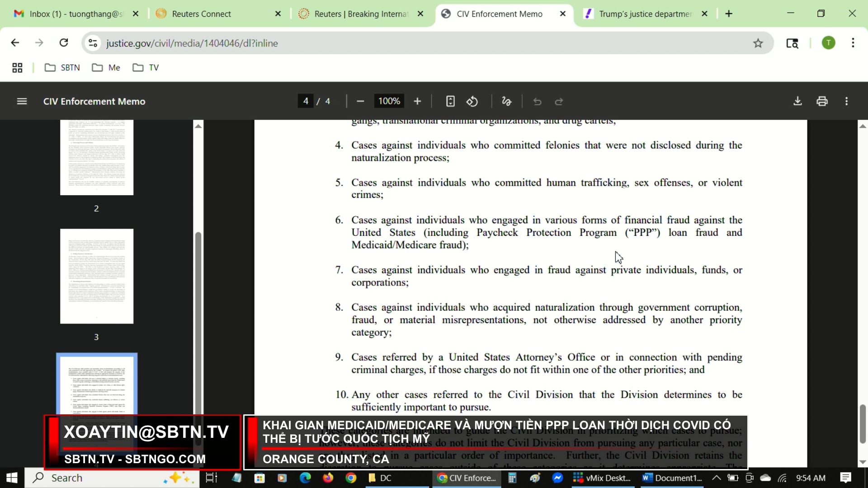Screen dimensions: 868x488
Task: Click the print document icon
Action: click(x=822, y=101)
